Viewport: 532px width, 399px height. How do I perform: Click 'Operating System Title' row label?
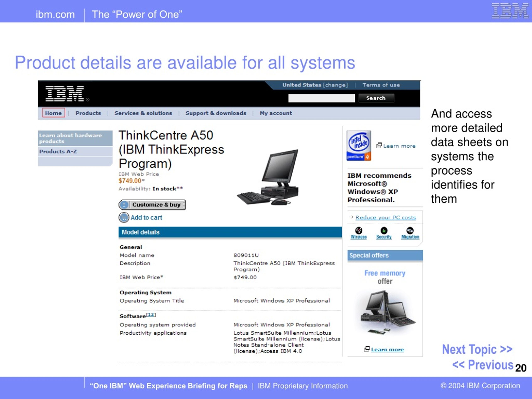[152, 301]
